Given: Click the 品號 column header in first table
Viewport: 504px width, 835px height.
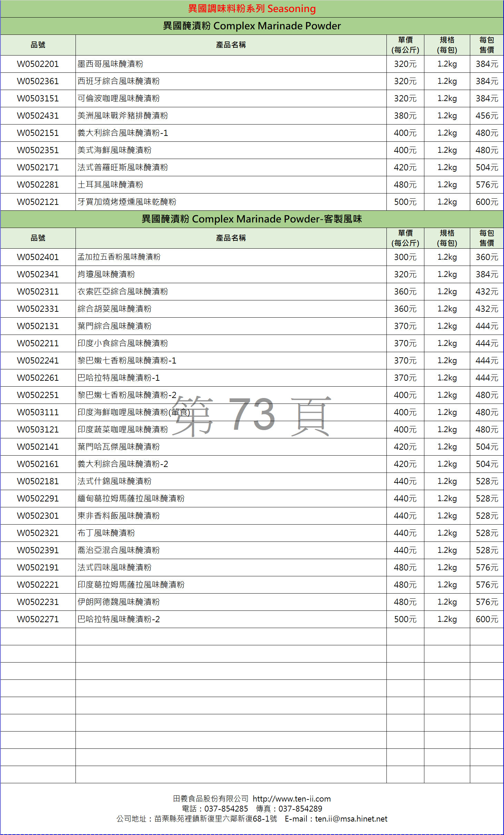Looking at the screenshot, I should coord(38,45).
